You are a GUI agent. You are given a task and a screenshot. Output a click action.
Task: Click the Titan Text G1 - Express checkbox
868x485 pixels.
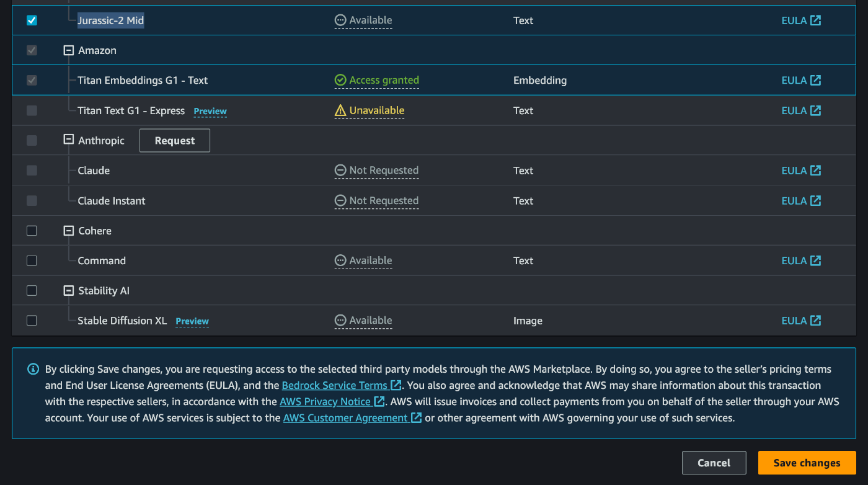[x=32, y=110]
